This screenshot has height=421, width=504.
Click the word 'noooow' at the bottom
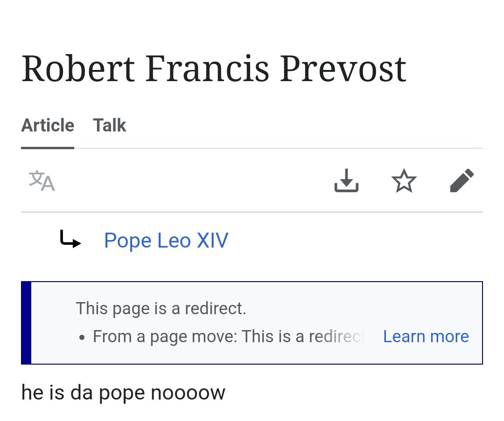(x=188, y=393)
